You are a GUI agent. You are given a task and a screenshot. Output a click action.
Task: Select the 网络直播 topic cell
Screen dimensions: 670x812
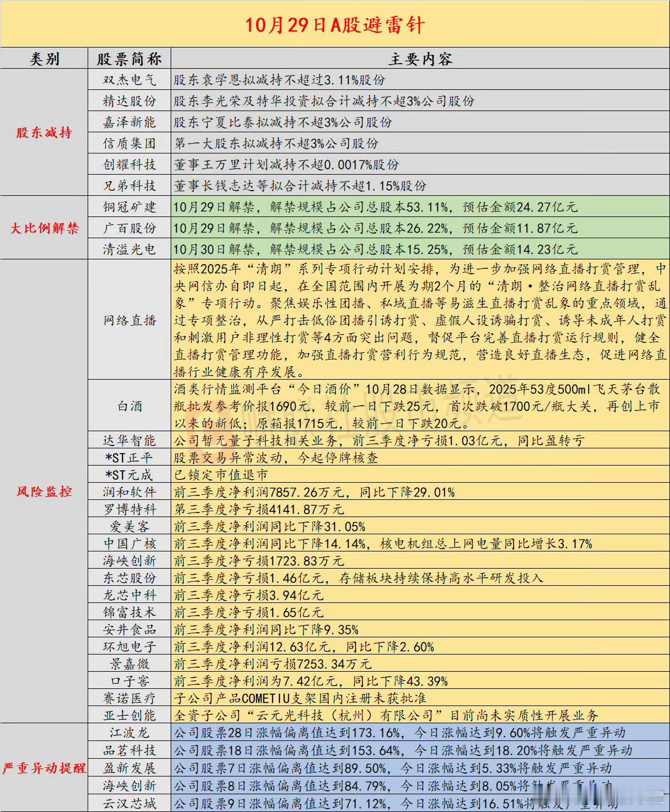point(129,318)
